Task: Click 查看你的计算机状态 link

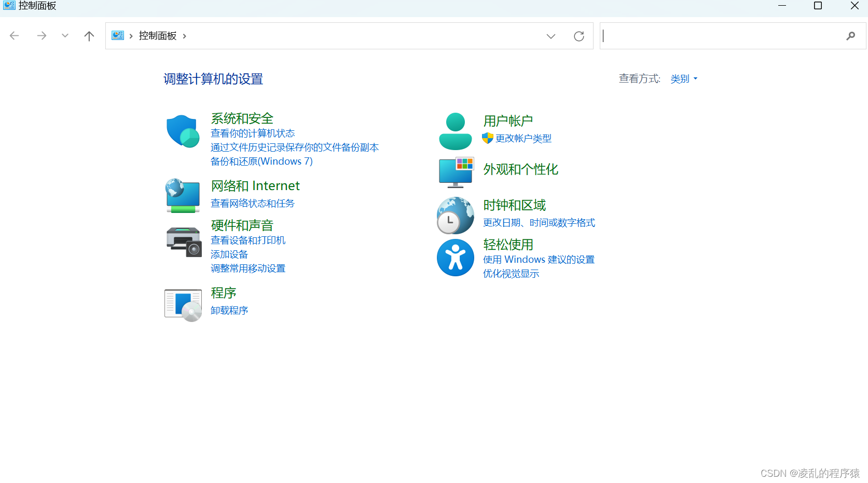Action: click(x=253, y=133)
